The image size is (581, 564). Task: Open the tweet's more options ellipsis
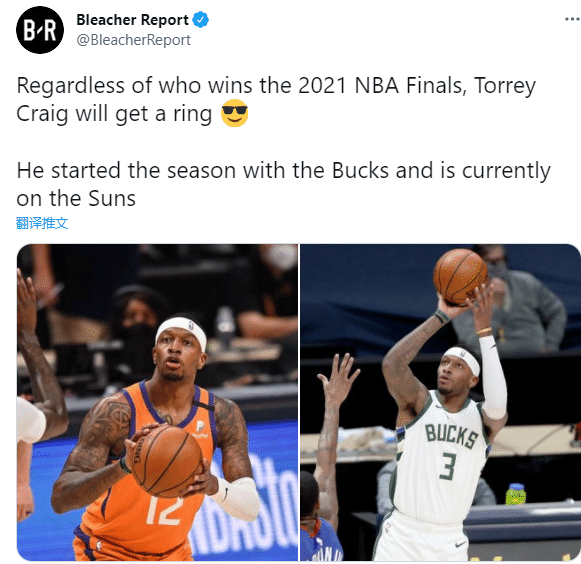click(x=572, y=19)
